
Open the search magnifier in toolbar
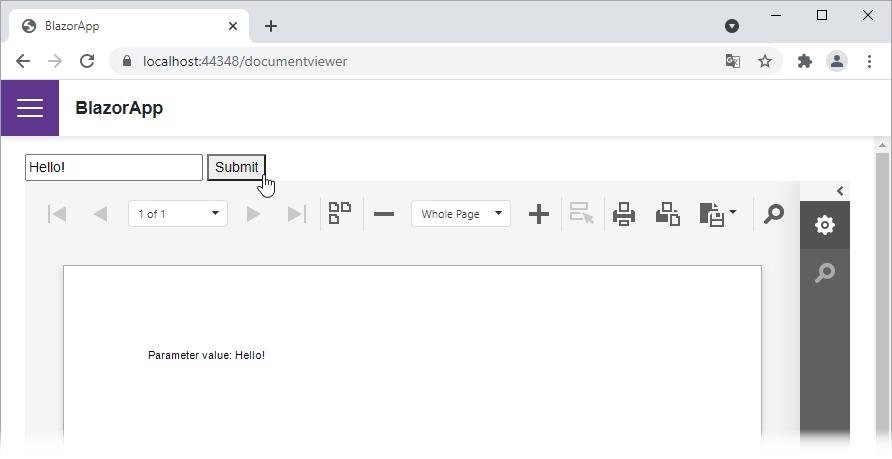click(773, 214)
